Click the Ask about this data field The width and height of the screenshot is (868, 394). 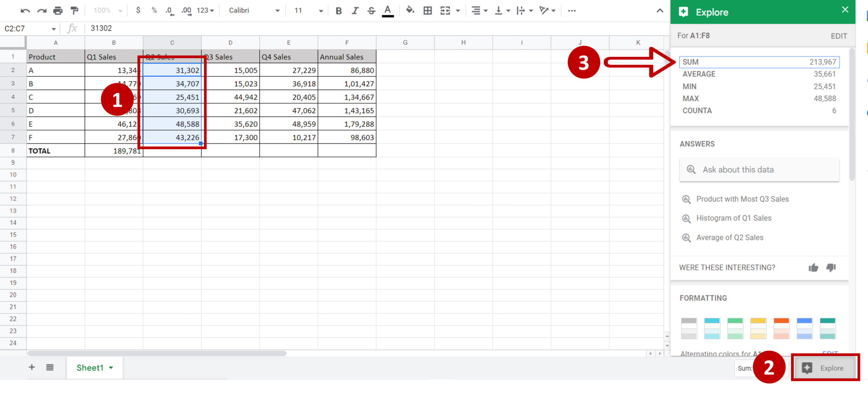click(x=759, y=169)
